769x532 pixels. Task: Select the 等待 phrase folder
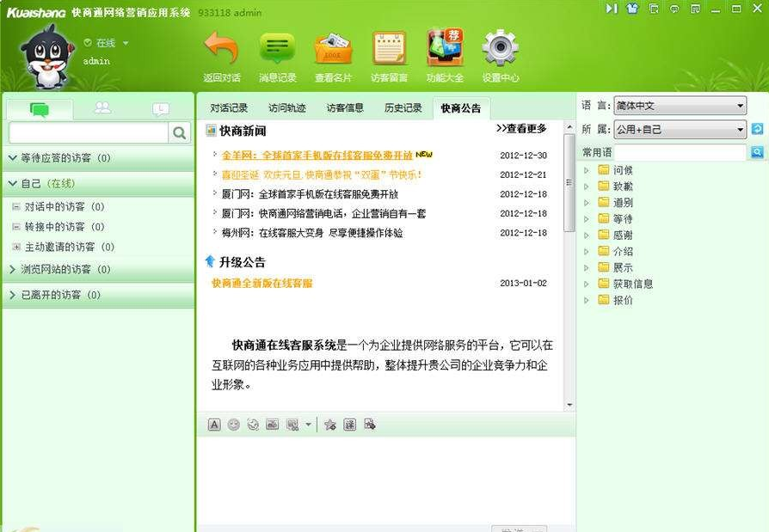coord(616,219)
